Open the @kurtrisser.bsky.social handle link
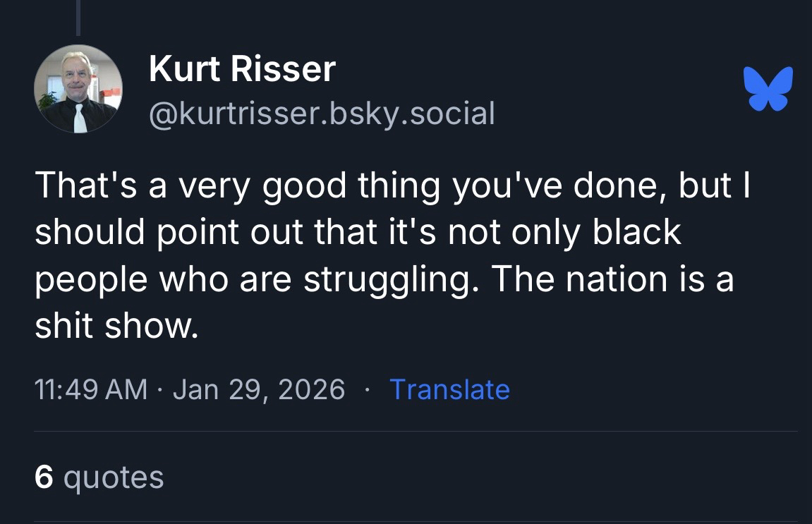Viewport: 812px width, 524px height. (322, 113)
